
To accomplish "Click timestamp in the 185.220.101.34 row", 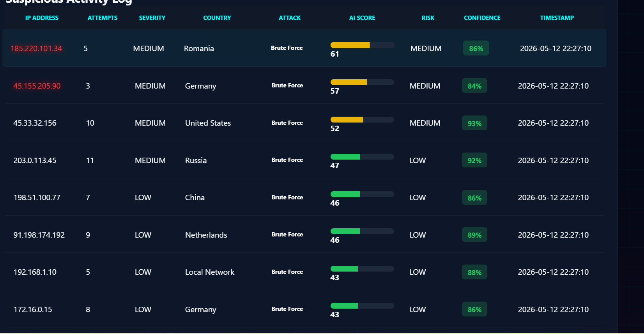I will coord(556,48).
